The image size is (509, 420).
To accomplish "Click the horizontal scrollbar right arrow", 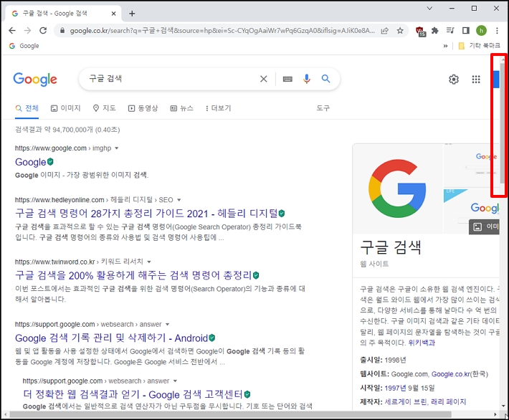I will [x=495, y=414].
